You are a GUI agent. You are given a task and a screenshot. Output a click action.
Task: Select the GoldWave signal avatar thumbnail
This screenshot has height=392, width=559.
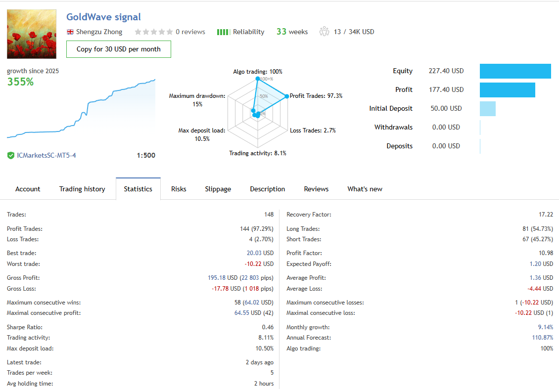pos(32,34)
